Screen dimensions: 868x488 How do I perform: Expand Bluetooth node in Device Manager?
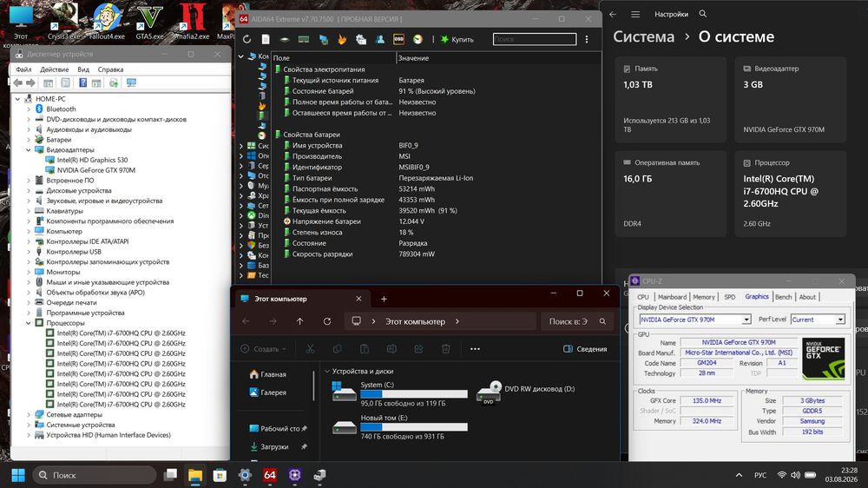pos(29,109)
